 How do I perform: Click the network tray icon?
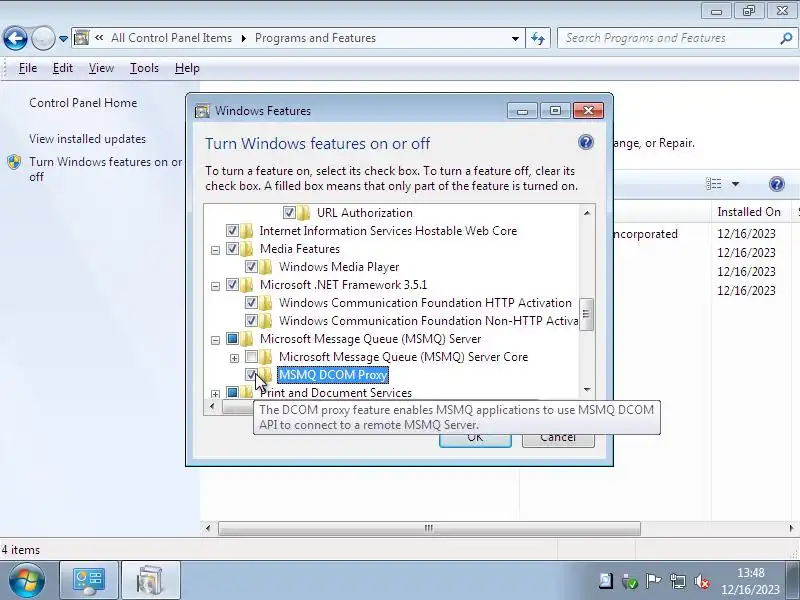[678, 581]
